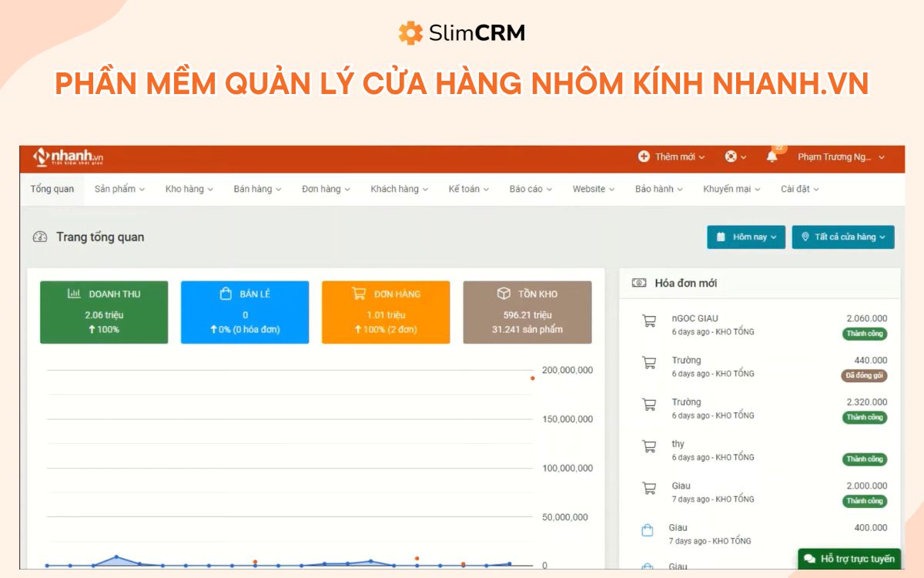
Task: Open the Tất cả cửa hàng store selector
Action: pyautogui.click(x=843, y=237)
